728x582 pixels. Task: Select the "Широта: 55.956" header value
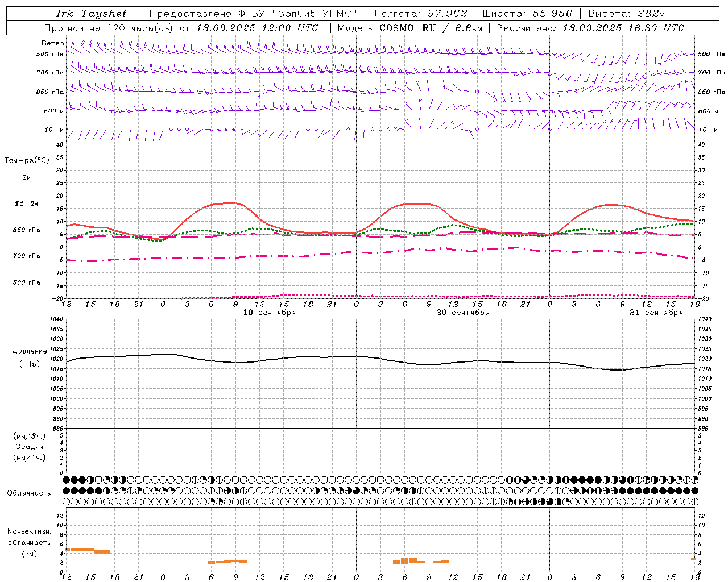527,14
